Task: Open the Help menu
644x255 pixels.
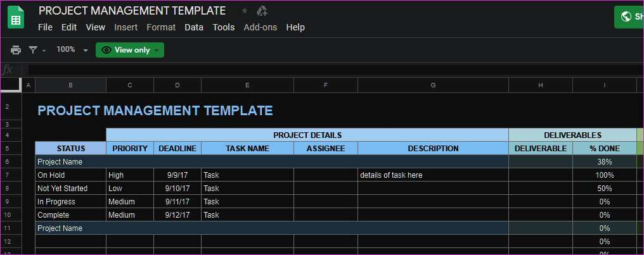Action: point(295,27)
